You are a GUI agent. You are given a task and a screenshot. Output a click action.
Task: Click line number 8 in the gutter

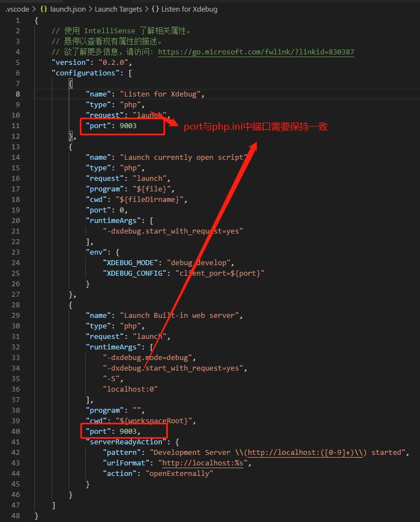click(x=18, y=94)
